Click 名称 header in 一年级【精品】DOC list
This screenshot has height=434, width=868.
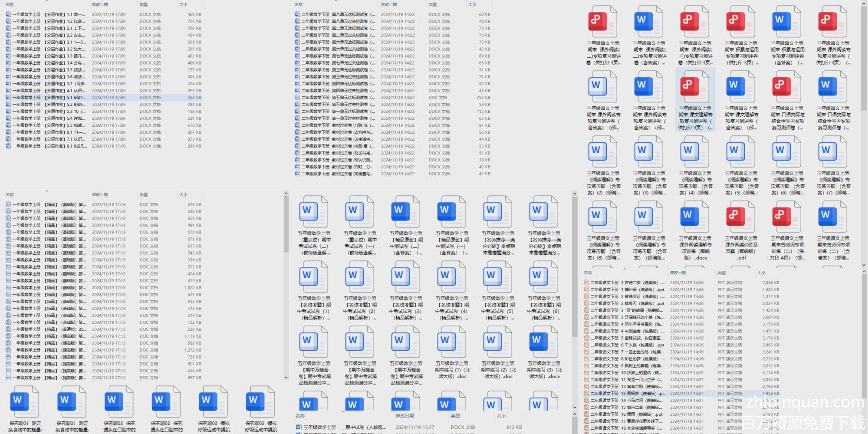(x=10, y=194)
